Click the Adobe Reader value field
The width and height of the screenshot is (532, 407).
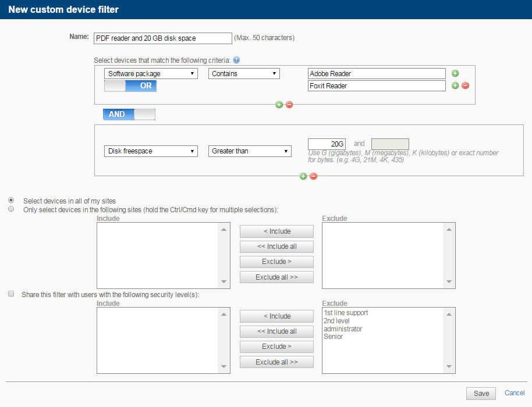pyautogui.click(x=377, y=73)
